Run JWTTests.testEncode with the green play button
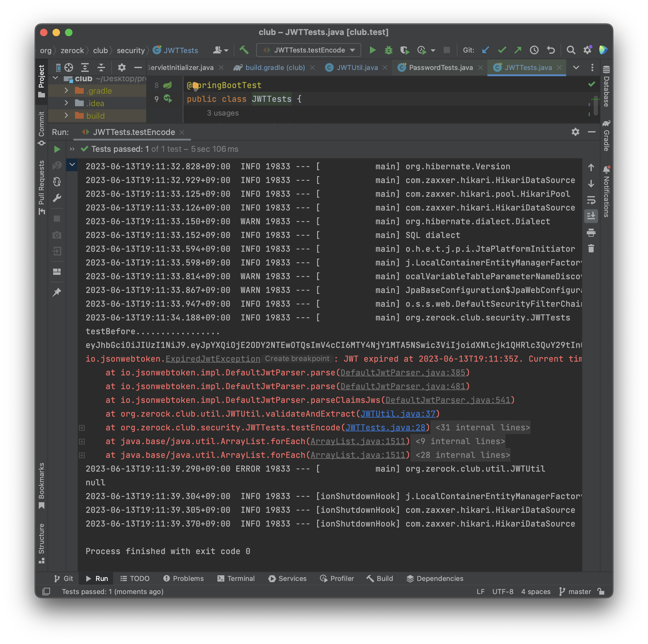 pos(372,50)
